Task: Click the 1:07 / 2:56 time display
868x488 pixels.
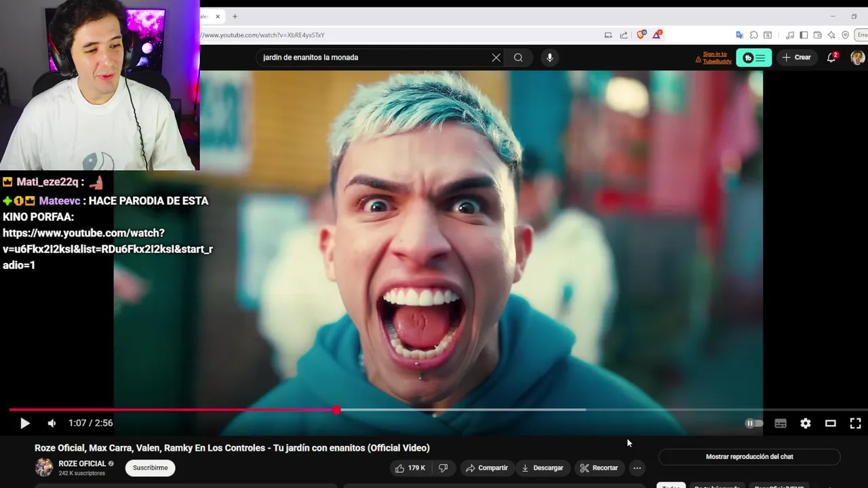Action: tap(90, 423)
